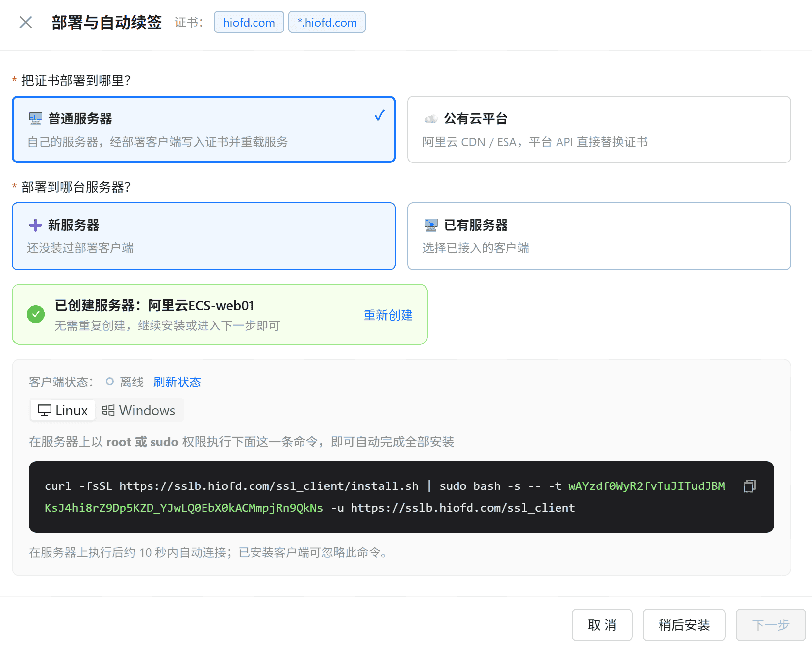Click the 稍后安装 button

[x=684, y=625]
